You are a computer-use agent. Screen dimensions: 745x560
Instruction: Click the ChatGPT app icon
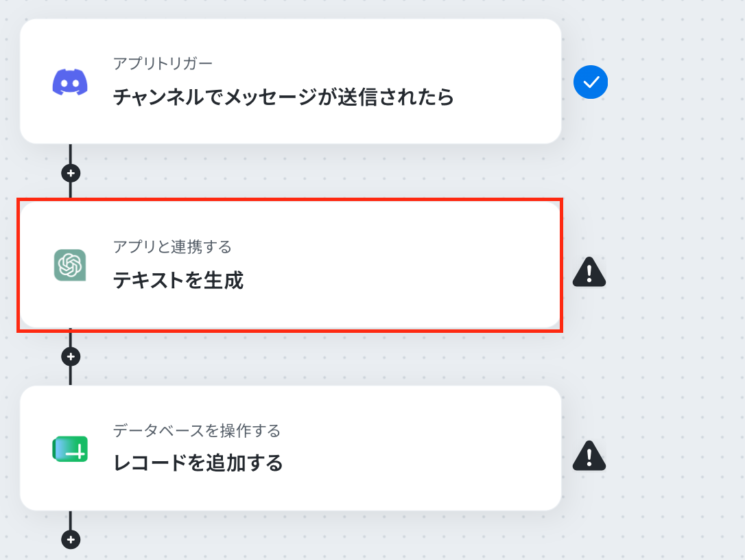coord(70,265)
